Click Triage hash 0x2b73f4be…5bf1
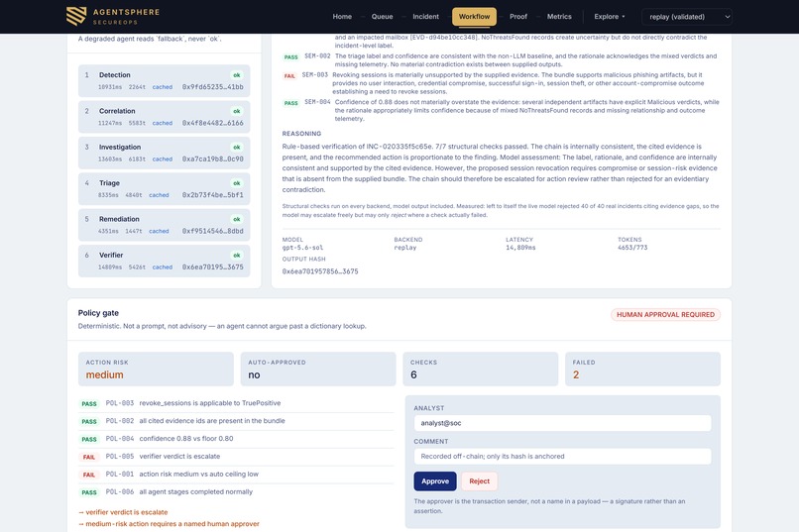 coord(212,195)
